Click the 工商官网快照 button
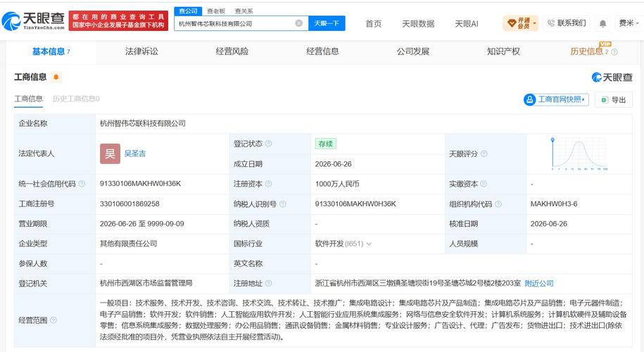 coord(556,99)
